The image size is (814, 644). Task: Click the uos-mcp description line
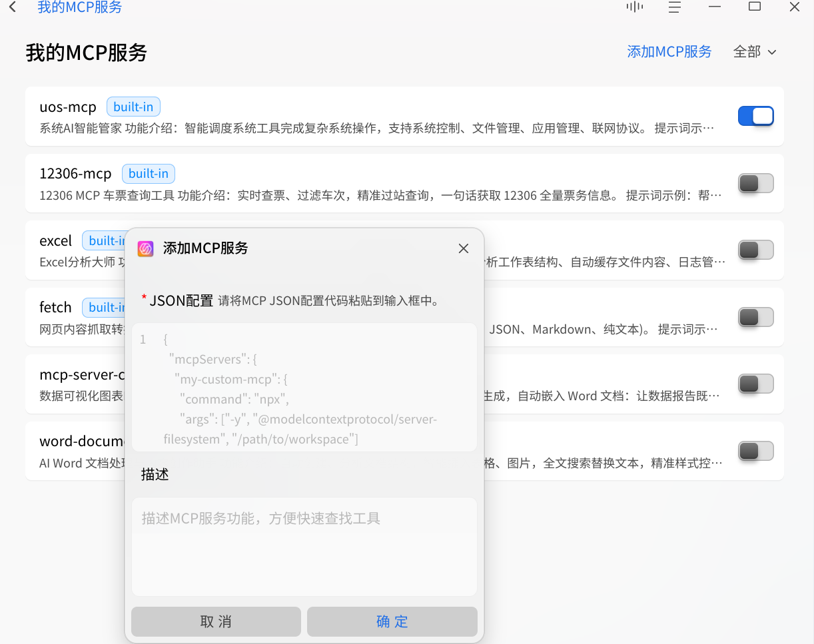[377, 129]
